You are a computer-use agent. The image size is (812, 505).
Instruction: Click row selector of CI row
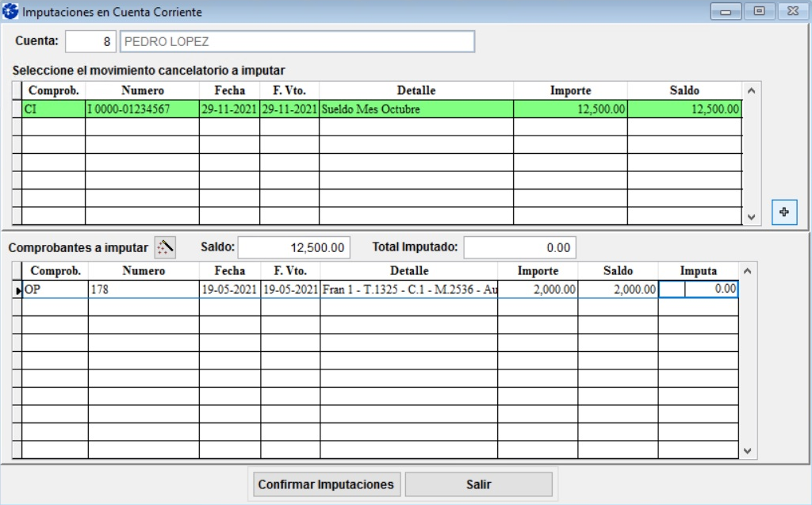coord(17,109)
